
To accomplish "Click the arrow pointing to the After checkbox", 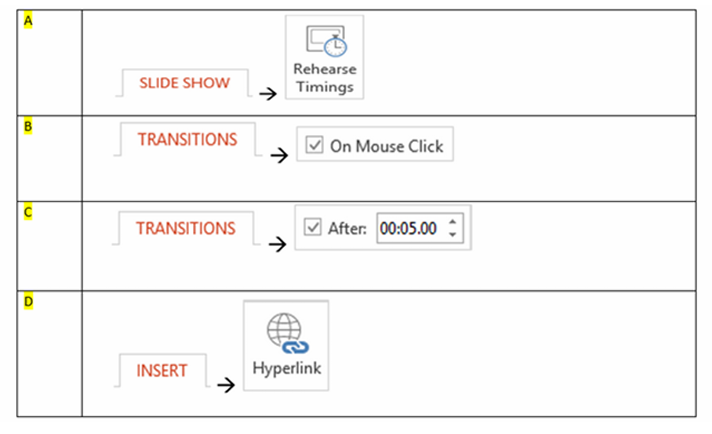I will click(x=282, y=242).
